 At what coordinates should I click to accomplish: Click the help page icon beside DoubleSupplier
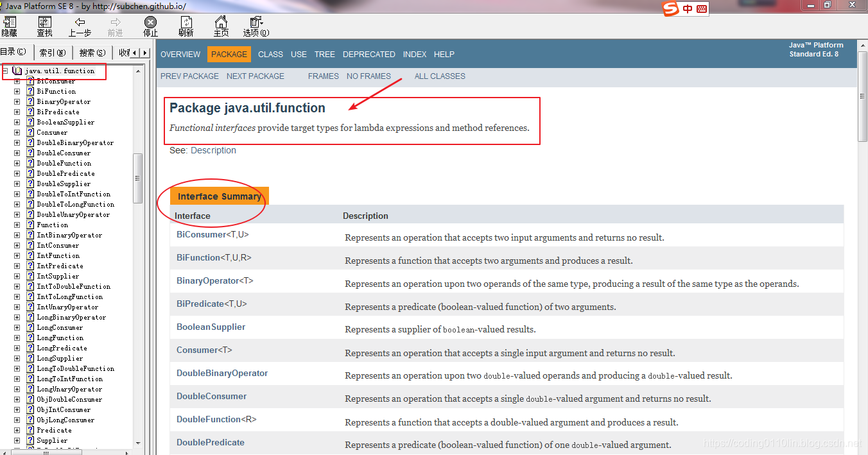pos(30,184)
